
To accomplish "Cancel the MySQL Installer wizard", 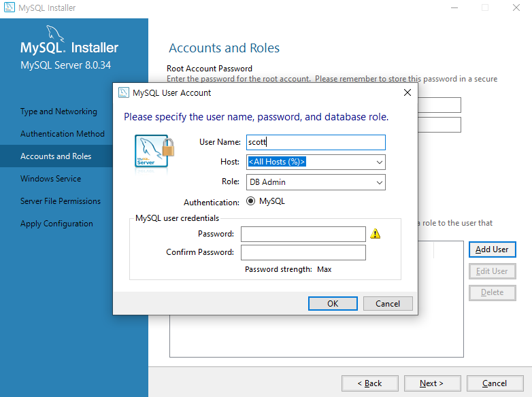I will (x=495, y=383).
